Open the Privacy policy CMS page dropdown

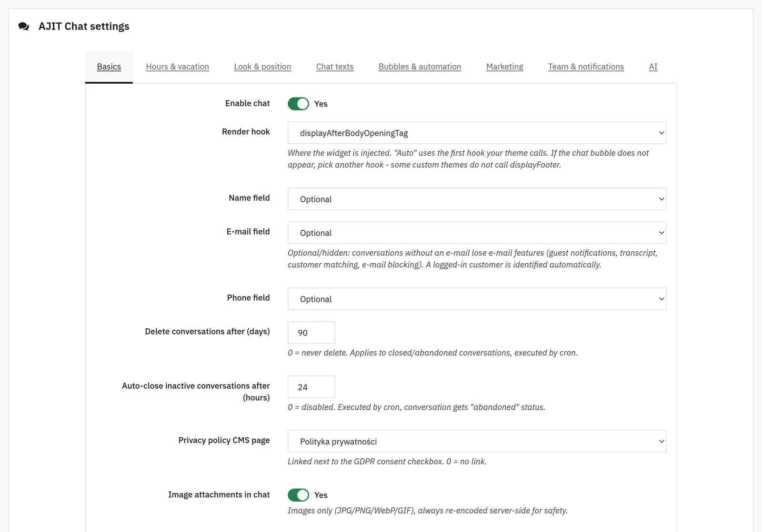(477, 441)
